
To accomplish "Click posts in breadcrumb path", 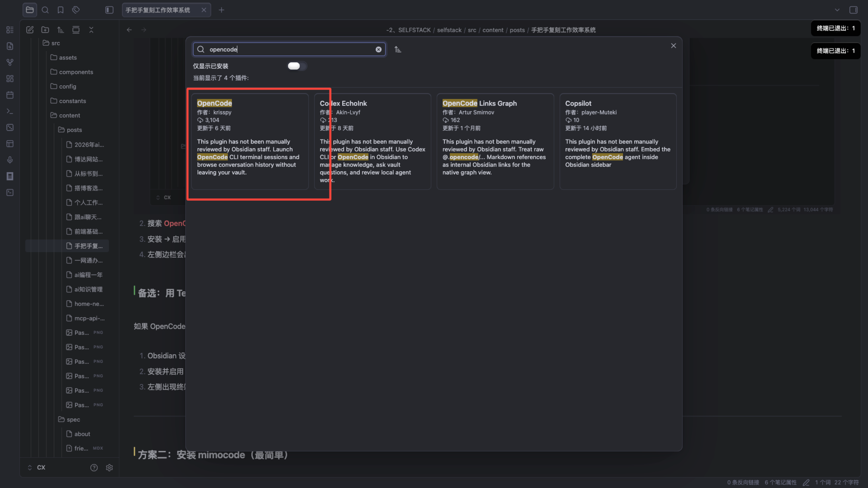I will pyautogui.click(x=517, y=30).
